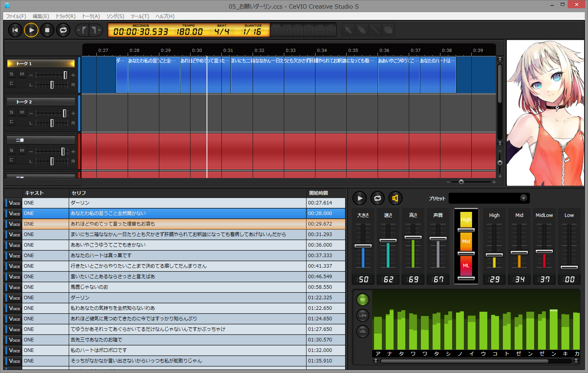Mute the 二番 track
Screen dimensions: 588x373
coord(22,151)
